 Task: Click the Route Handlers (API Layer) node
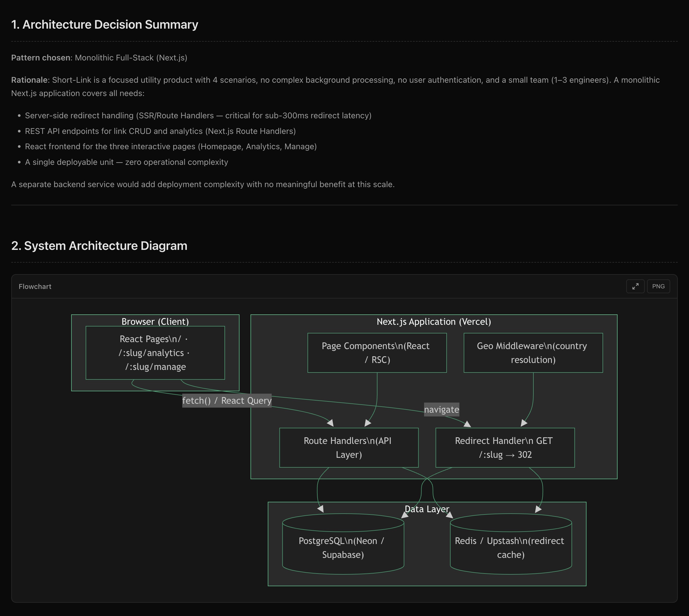[x=349, y=447]
